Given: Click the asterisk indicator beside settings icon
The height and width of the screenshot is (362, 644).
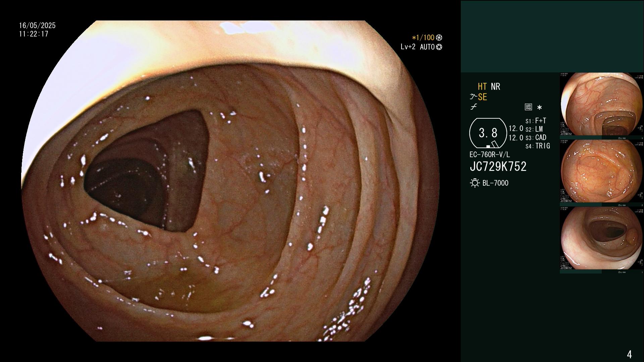Looking at the screenshot, I should coord(539,108).
